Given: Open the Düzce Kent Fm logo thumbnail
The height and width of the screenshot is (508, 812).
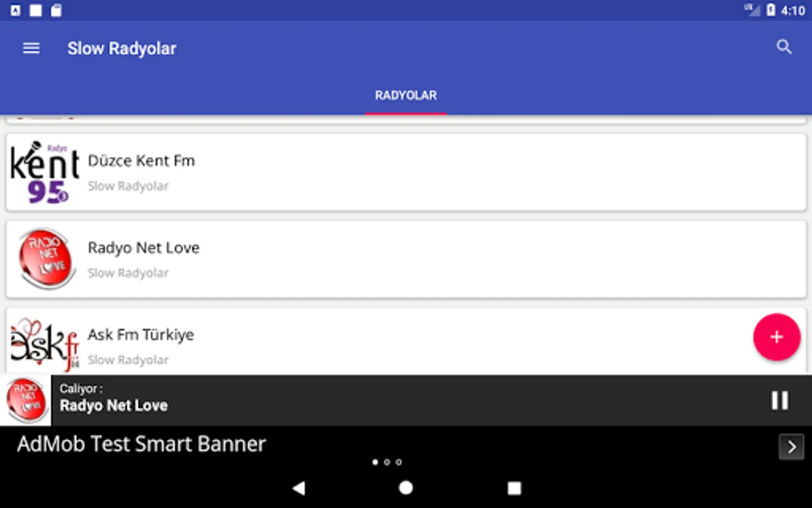Looking at the screenshot, I should tap(45, 172).
